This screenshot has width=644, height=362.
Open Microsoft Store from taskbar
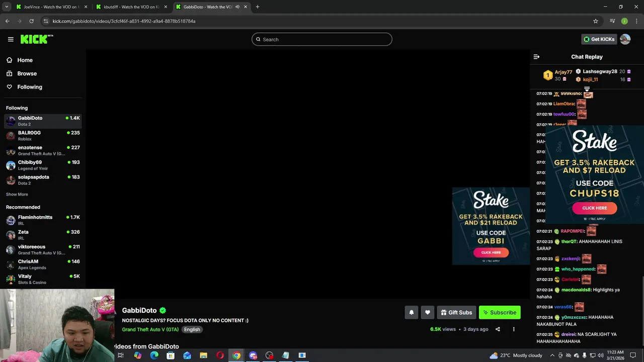pyautogui.click(x=171, y=355)
